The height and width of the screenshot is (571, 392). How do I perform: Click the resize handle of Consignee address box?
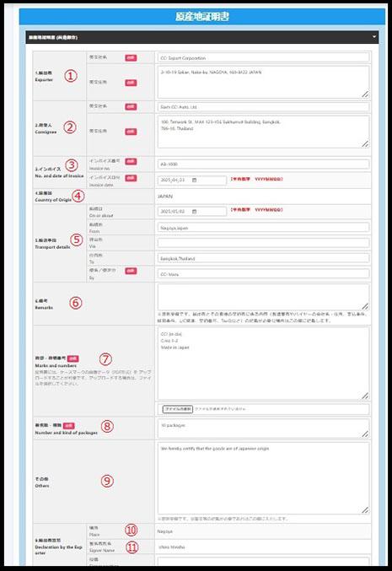[365, 144]
